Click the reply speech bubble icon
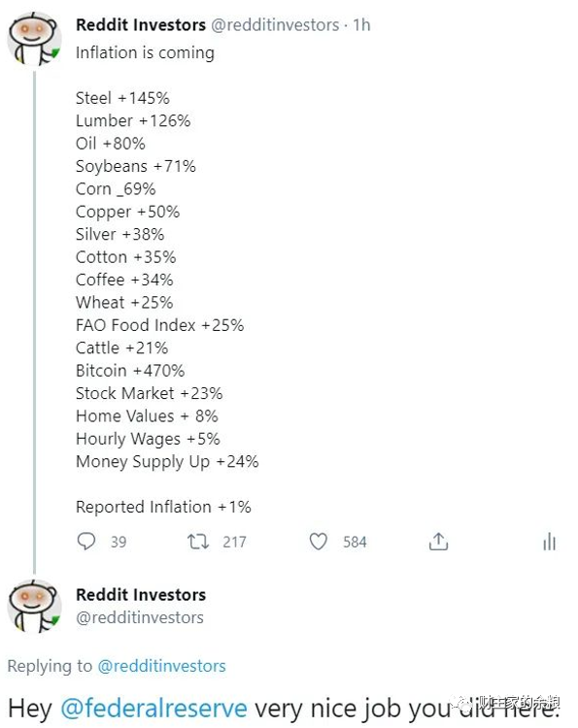Viewport: 578px width, 728px height. pyautogui.click(x=86, y=542)
